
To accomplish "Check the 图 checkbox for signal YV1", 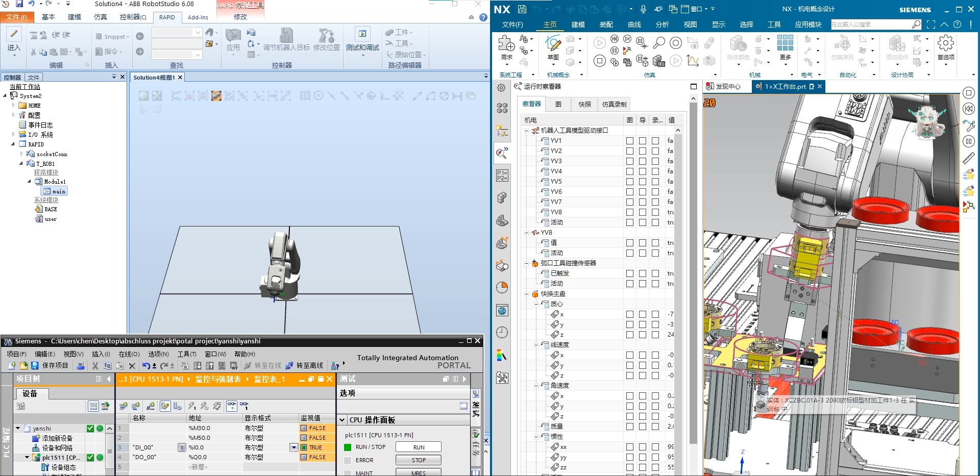I will (x=630, y=140).
